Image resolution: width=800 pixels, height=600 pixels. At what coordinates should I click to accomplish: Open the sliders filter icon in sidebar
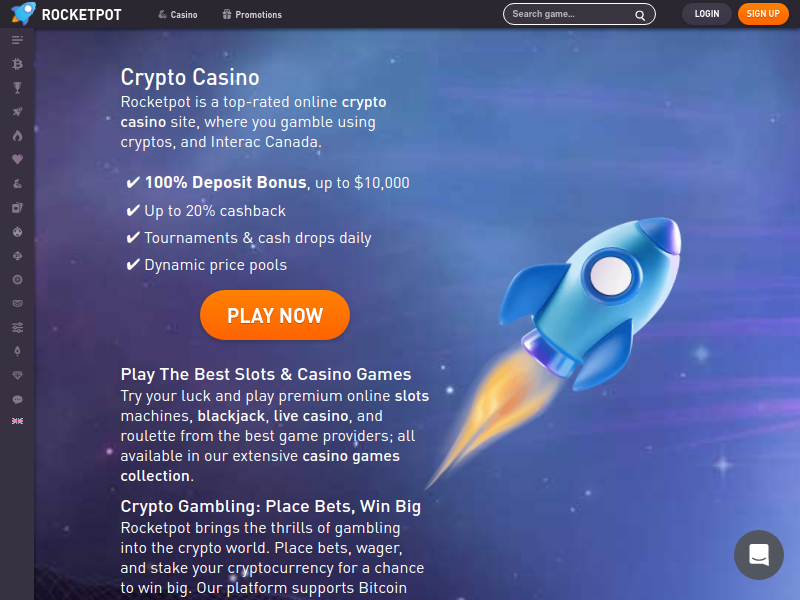pos(17,328)
